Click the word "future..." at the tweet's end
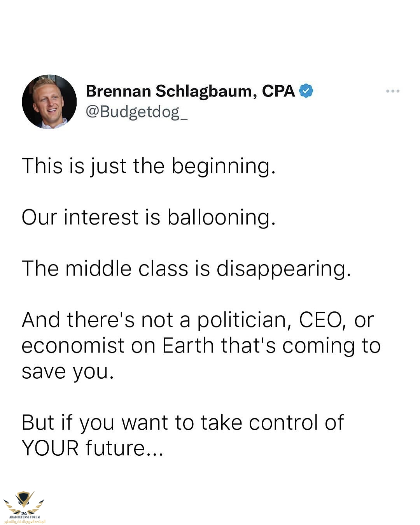 click(x=124, y=448)
